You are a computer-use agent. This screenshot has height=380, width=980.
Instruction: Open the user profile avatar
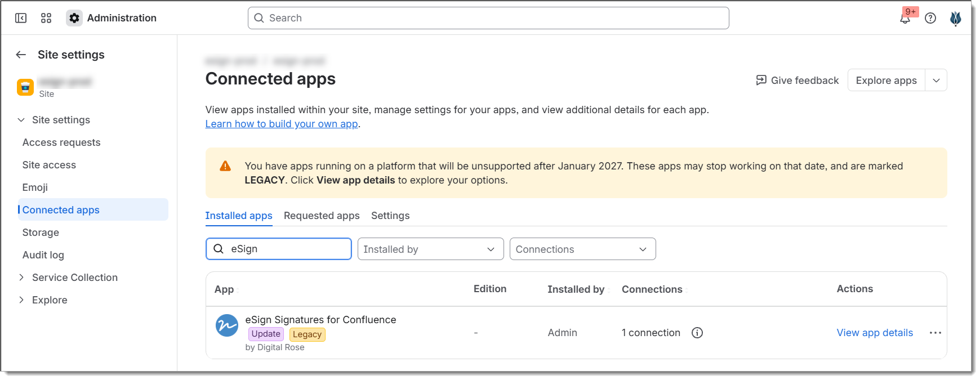pyautogui.click(x=956, y=18)
